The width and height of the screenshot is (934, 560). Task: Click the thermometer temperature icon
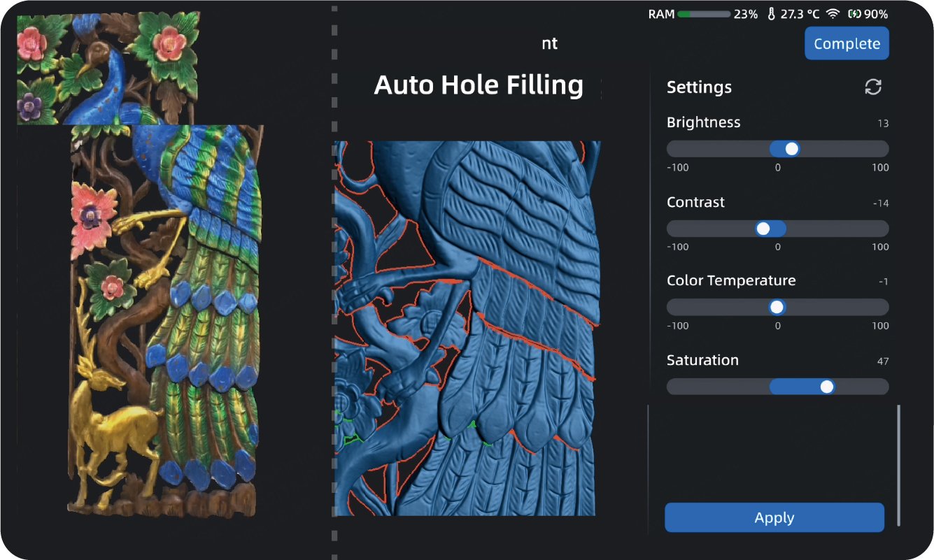[x=771, y=14]
